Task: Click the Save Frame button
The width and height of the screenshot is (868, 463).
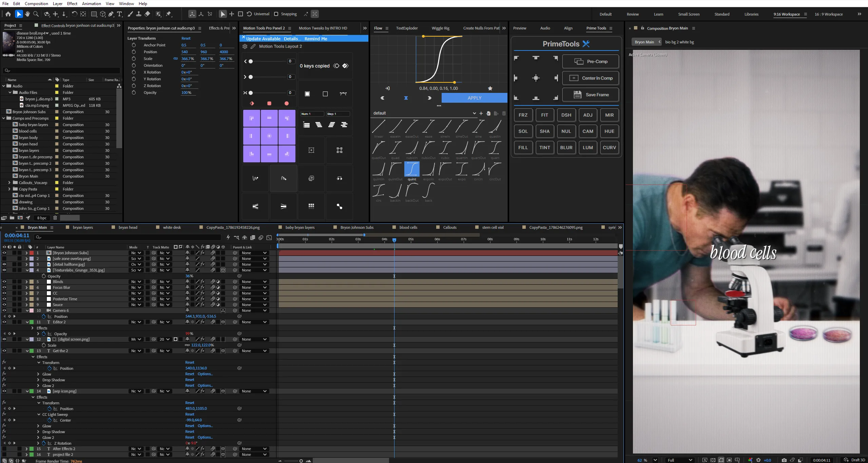Action: pyautogui.click(x=591, y=95)
